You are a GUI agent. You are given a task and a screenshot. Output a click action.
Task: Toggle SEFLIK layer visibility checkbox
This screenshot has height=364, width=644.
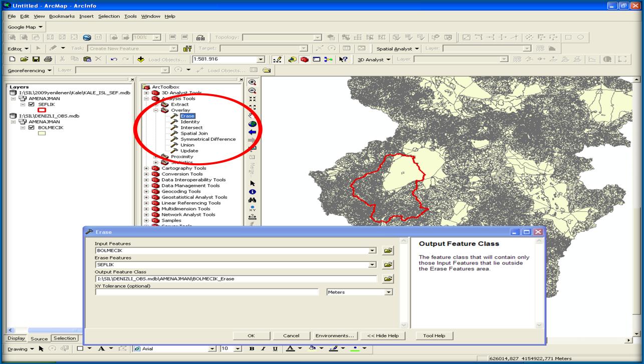pyautogui.click(x=32, y=105)
